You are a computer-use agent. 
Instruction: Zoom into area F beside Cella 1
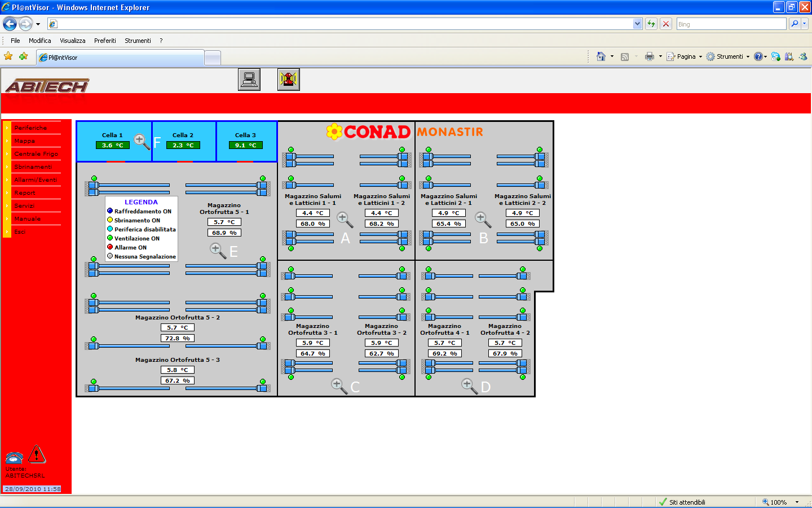pos(142,142)
